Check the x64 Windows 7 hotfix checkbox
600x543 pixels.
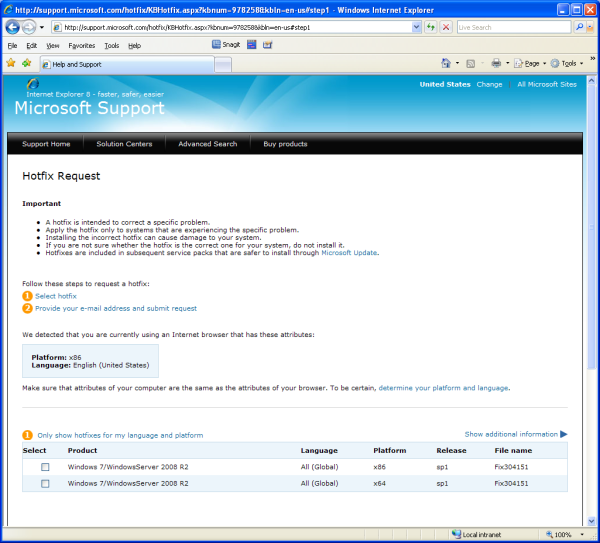45,484
